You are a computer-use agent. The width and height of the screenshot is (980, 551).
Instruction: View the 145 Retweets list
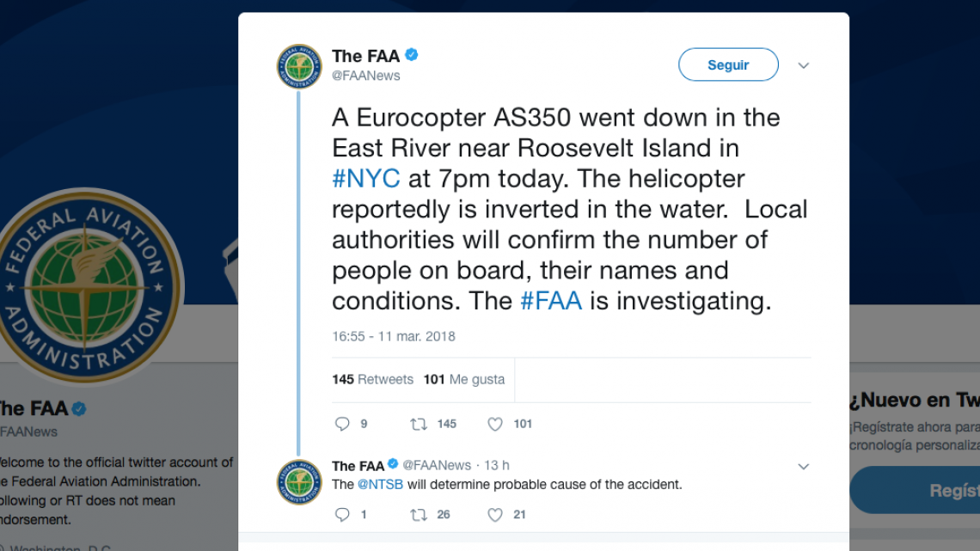click(x=372, y=378)
